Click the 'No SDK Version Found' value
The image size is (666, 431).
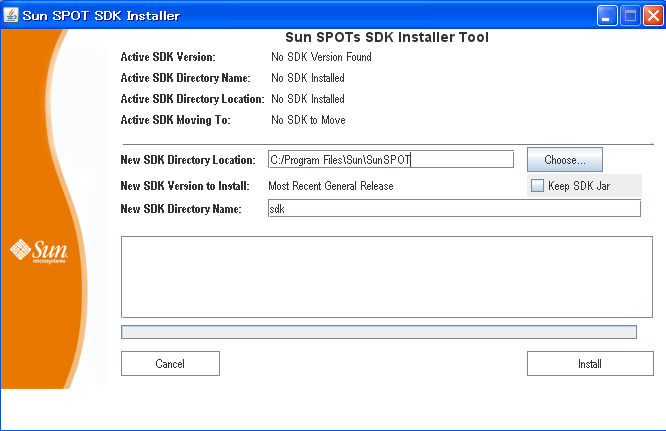coord(322,57)
